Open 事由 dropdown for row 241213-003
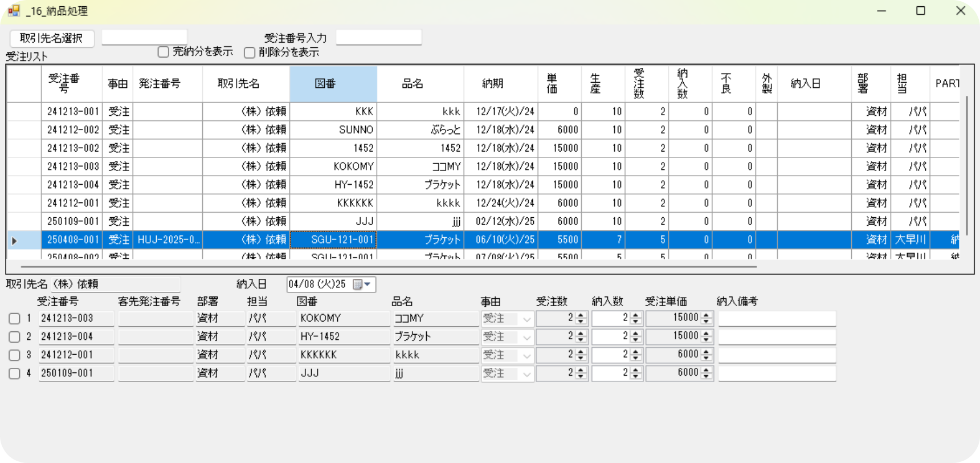980x463 pixels. click(526, 319)
